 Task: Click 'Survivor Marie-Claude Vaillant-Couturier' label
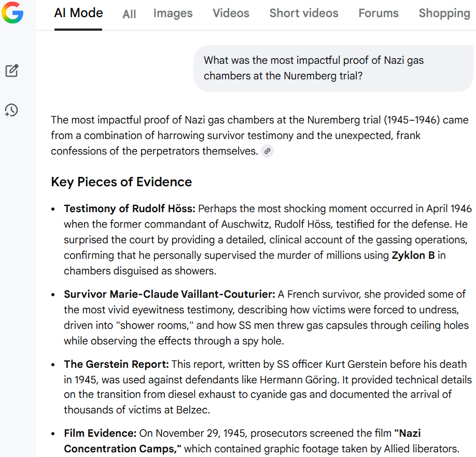pos(170,294)
